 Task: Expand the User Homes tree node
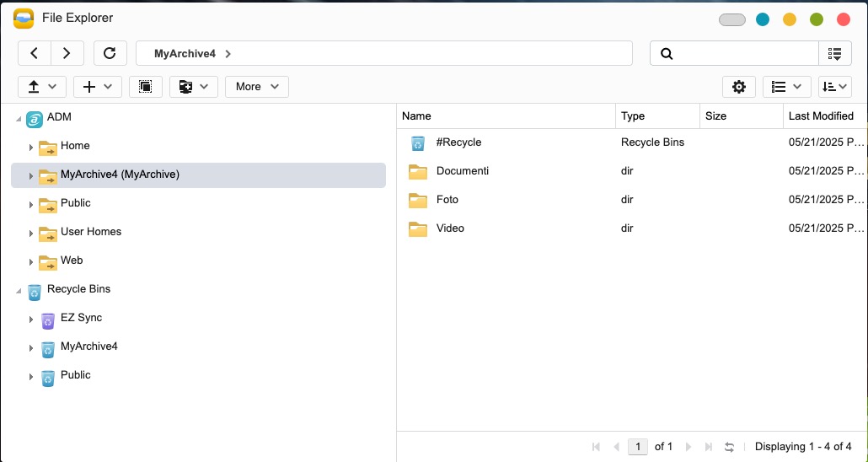click(31, 234)
